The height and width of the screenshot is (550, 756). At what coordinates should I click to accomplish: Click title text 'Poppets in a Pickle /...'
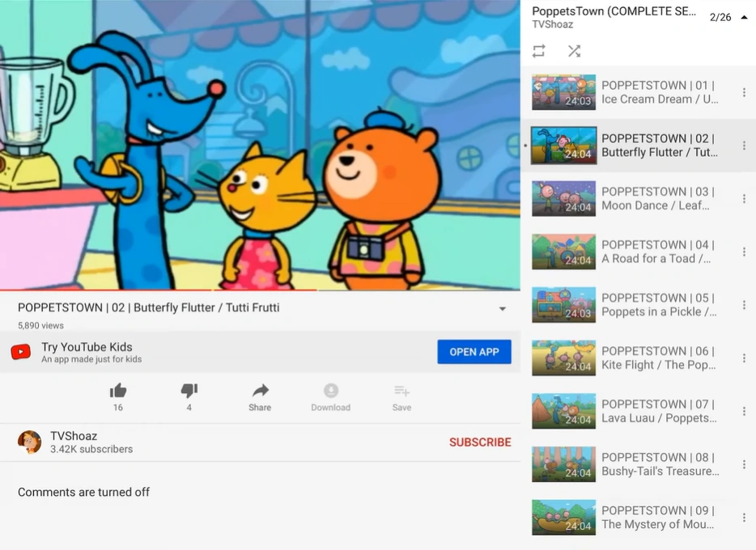(x=659, y=312)
